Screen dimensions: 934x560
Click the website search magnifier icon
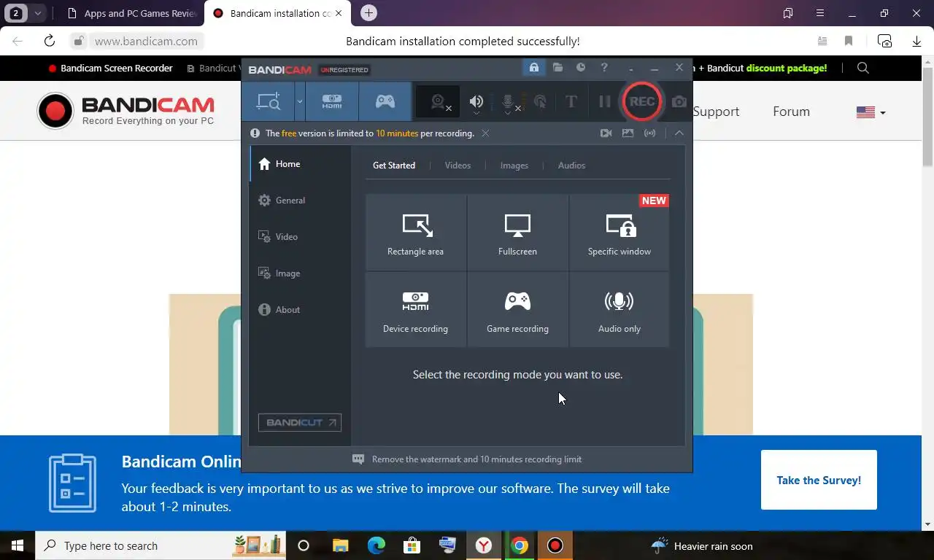click(x=863, y=68)
